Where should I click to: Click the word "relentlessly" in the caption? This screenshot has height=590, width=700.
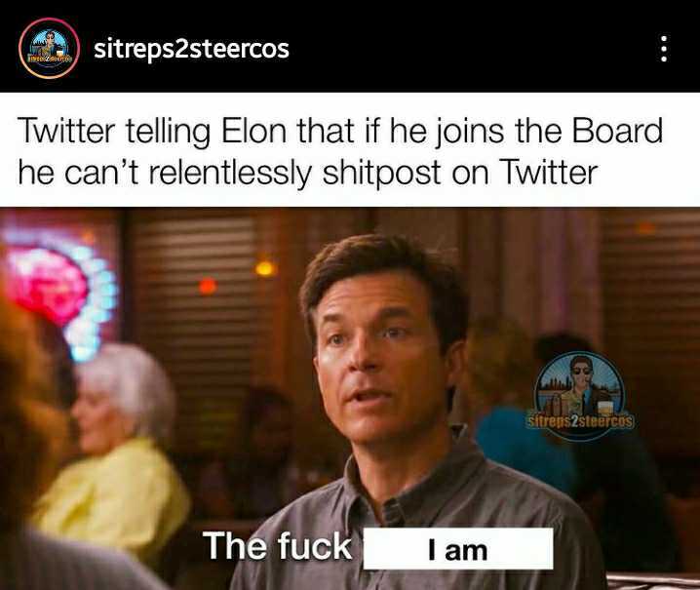coord(229,174)
